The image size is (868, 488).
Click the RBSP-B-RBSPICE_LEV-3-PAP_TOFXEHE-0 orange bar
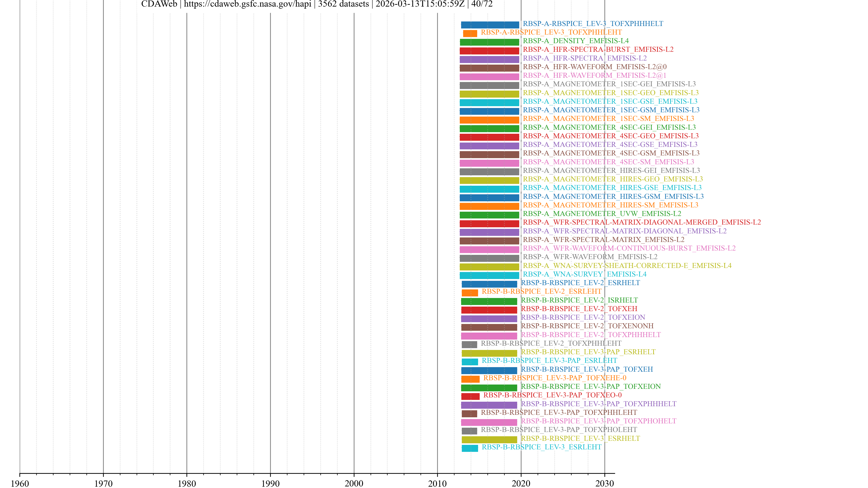coord(470,379)
